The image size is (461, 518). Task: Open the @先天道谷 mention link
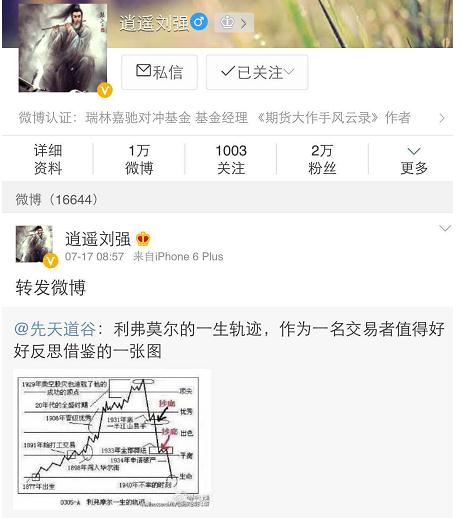coord(55,329)
